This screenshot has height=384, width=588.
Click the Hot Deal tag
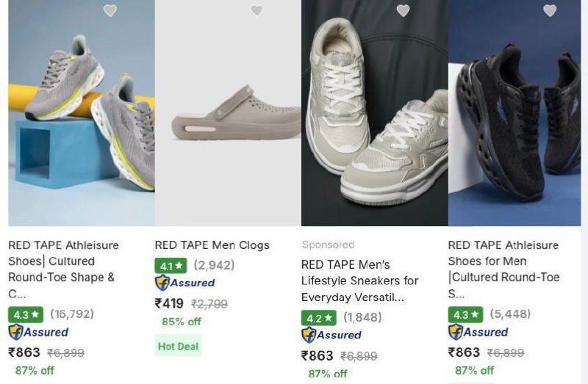(178, 346)
